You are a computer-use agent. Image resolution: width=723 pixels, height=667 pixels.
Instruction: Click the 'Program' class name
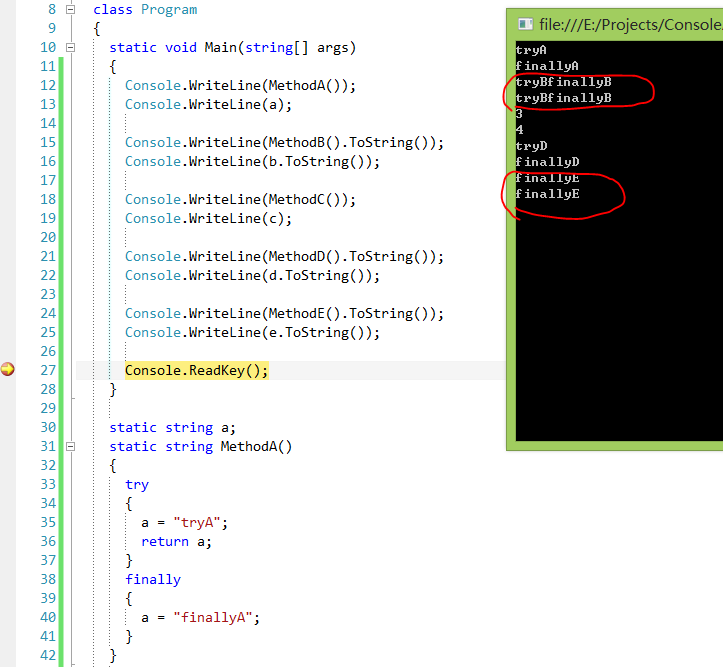tap(169, 10)
